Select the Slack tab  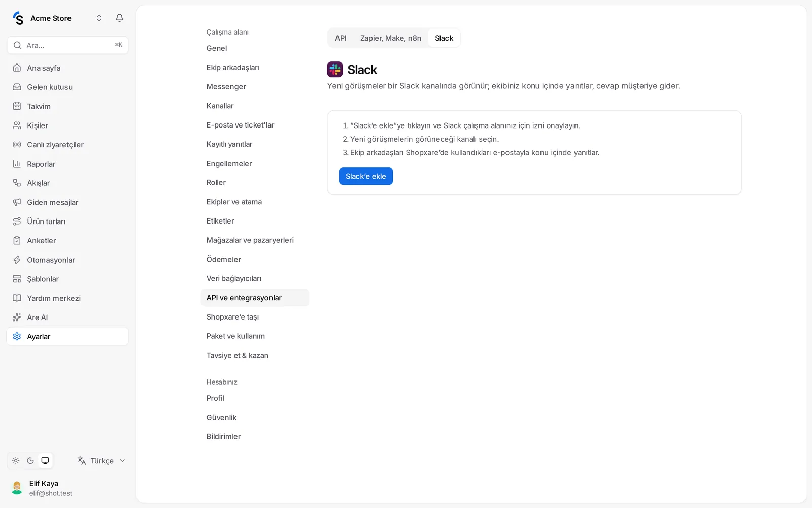[x=444, y=38]
